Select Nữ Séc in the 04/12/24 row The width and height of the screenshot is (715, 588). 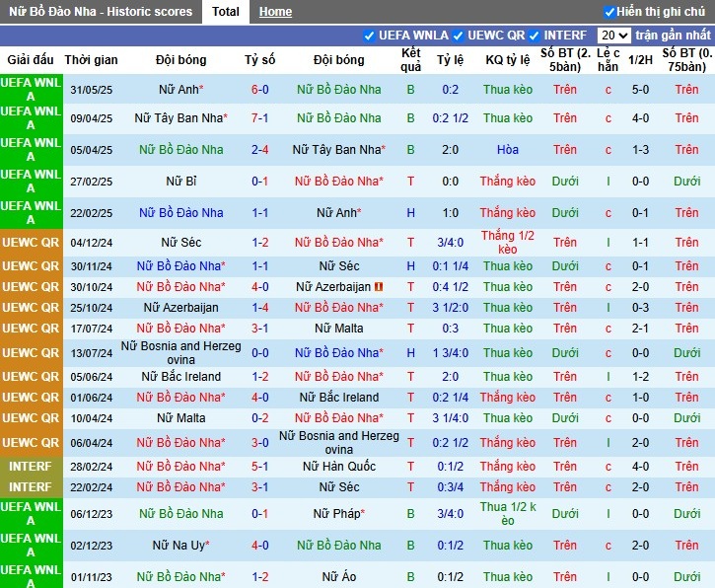(x=181, y=243)
